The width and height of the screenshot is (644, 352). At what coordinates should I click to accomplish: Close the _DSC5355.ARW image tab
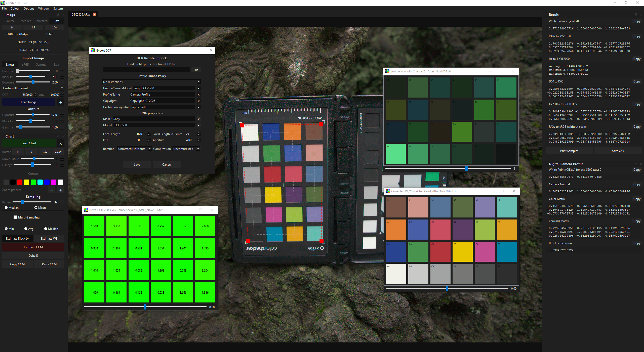(x=95, y=14)
